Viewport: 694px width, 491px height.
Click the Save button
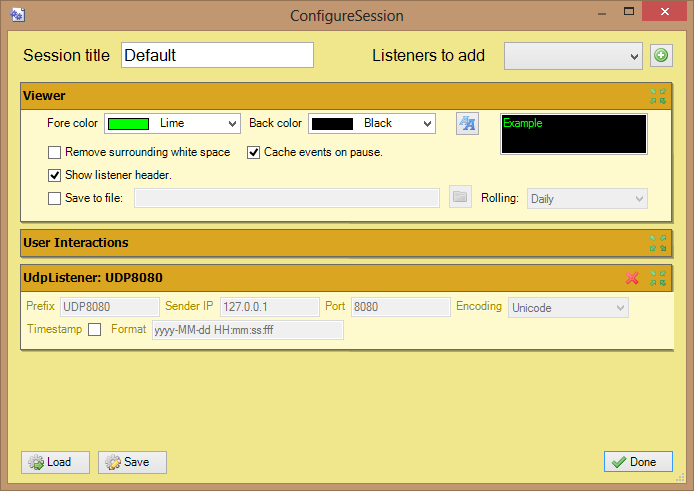point(132,462)
